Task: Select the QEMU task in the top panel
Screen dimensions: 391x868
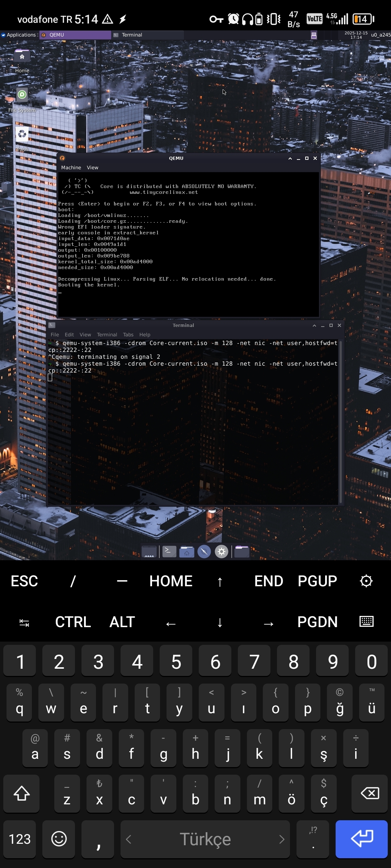Action: point(75,35)
